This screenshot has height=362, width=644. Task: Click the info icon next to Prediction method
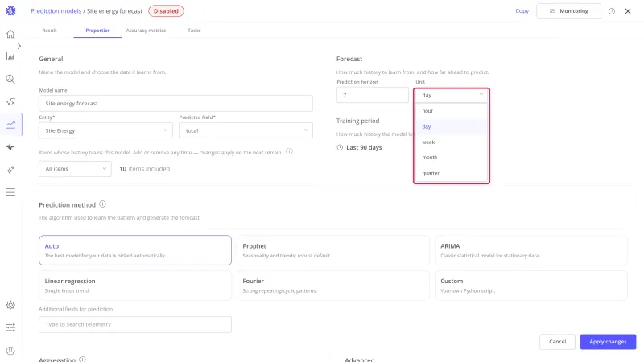(x=102, y=204)
